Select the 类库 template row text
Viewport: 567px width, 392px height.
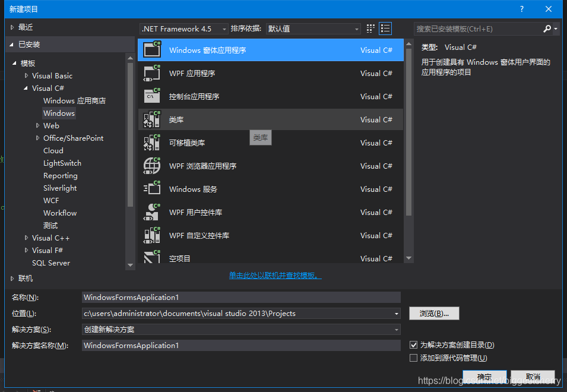[176, 120]
